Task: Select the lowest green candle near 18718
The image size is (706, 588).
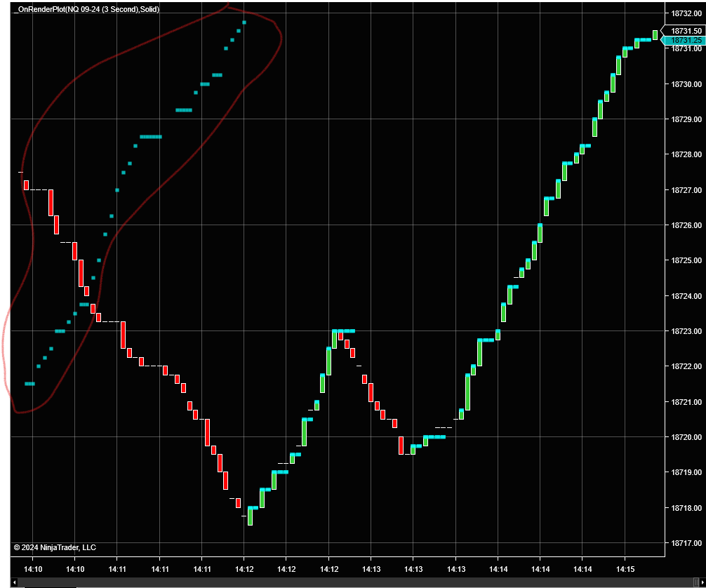Action: tap(251, 516)
